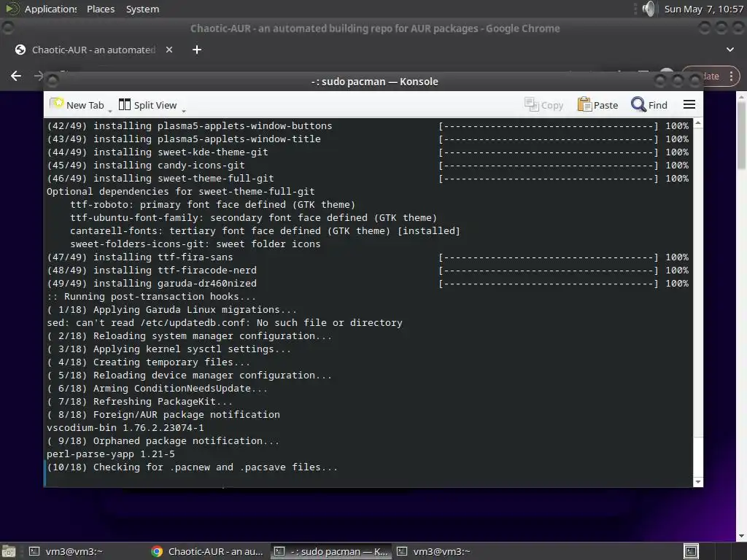Viewport: 747px width, 560px height.
Task: Switch to Chaotic-AUR Chrome taskbar entry
Action: click(x=206, y=551)
